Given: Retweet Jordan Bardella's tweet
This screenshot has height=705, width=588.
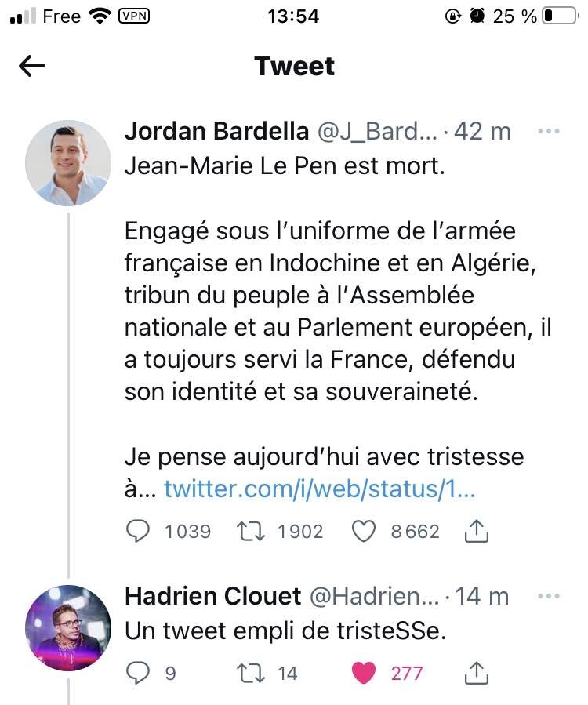Looking at the screenshot, I should pos(249,532).
